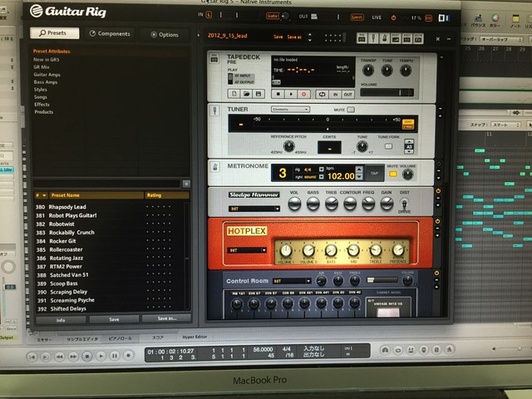Screen dimensions: 532x399
Task: Toggle the noise Gate button in header
Action: point(272,16)
